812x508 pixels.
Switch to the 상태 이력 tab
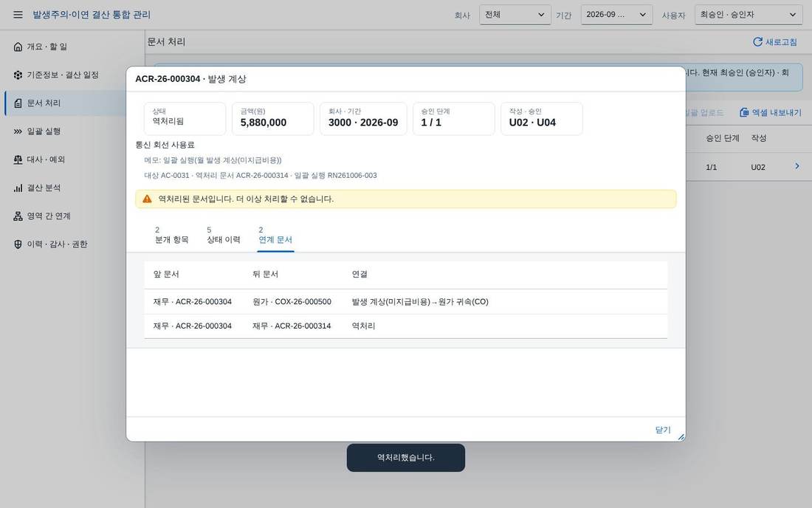coord(224,235)
